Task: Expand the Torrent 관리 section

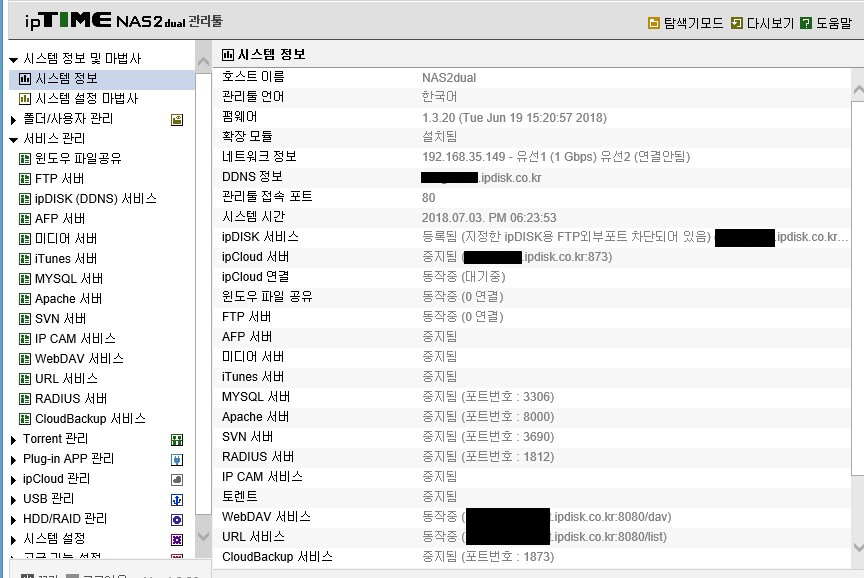Action: [14, 440]
